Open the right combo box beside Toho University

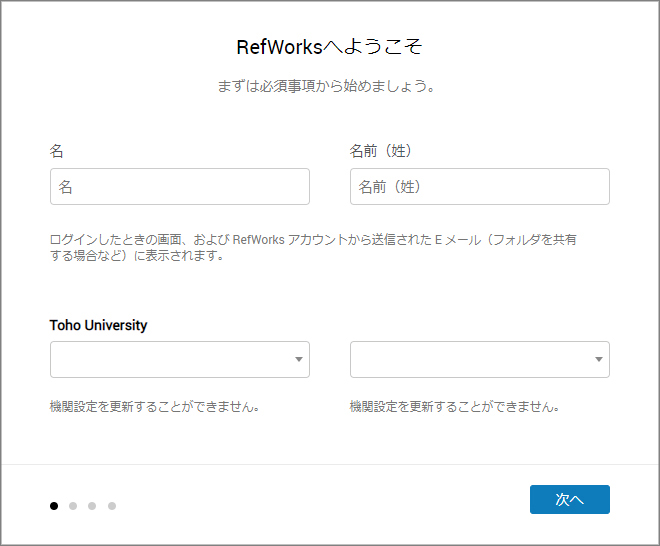click(x=480, y=360)
